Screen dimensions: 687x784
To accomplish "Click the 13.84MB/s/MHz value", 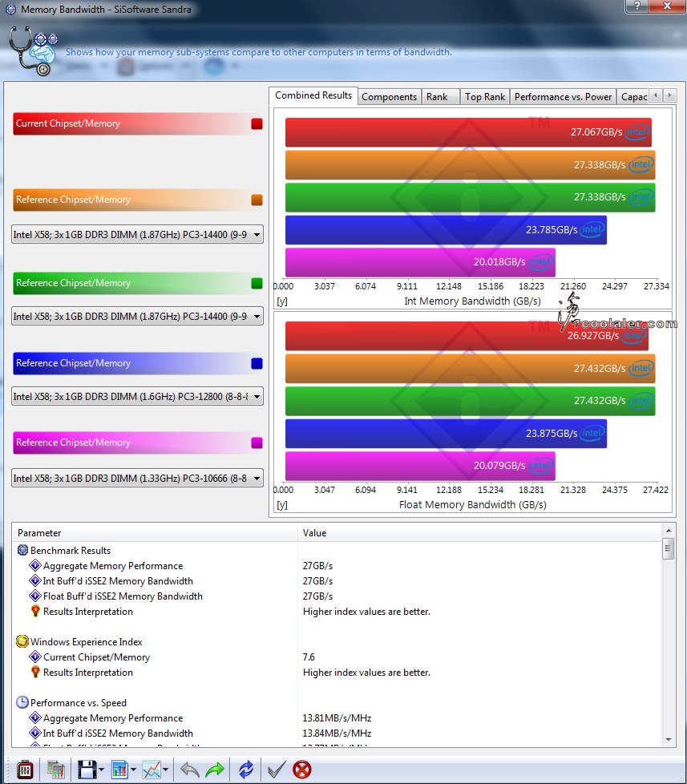I will point(337,733).
